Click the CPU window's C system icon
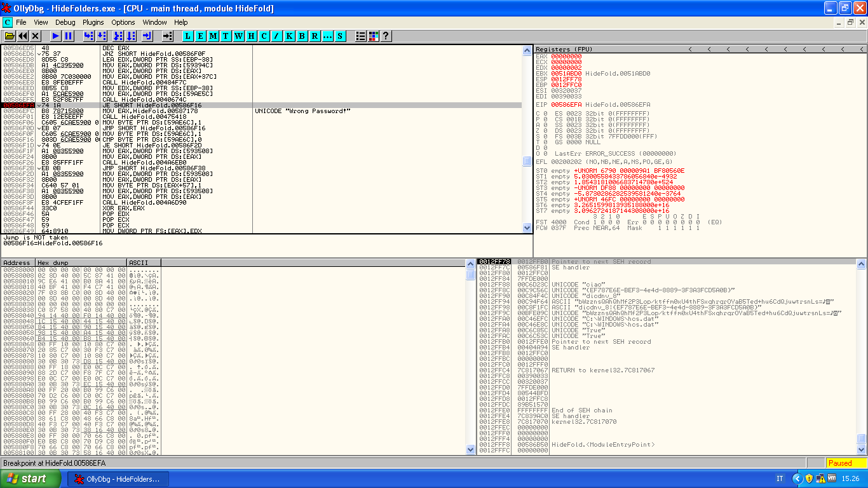This screenshot has height=488, width=868. coord(8,22)
